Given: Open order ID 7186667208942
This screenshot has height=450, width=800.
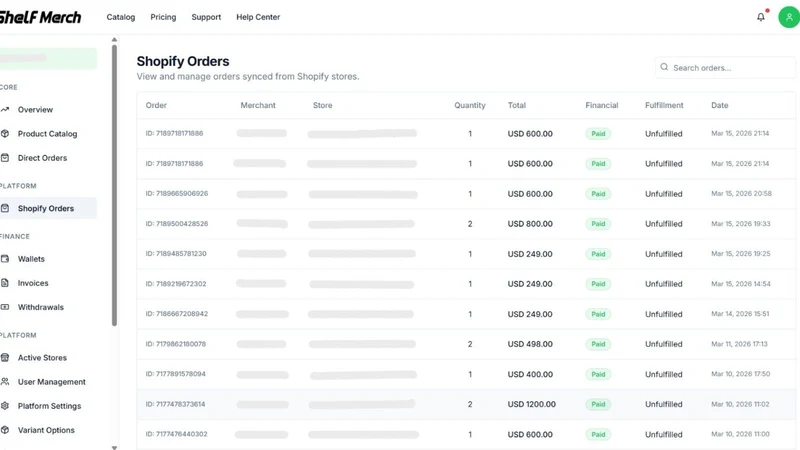Looking at the screenshot, I should 177,314.
